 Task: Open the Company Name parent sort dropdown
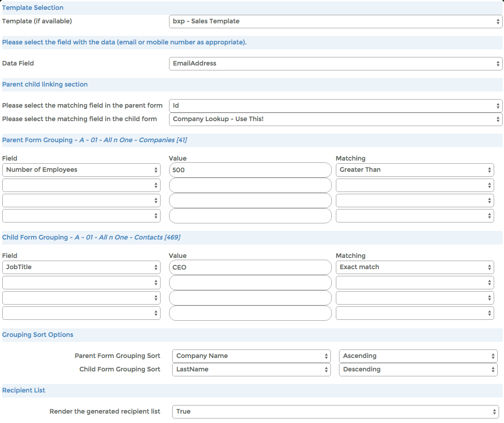point(252,356)
